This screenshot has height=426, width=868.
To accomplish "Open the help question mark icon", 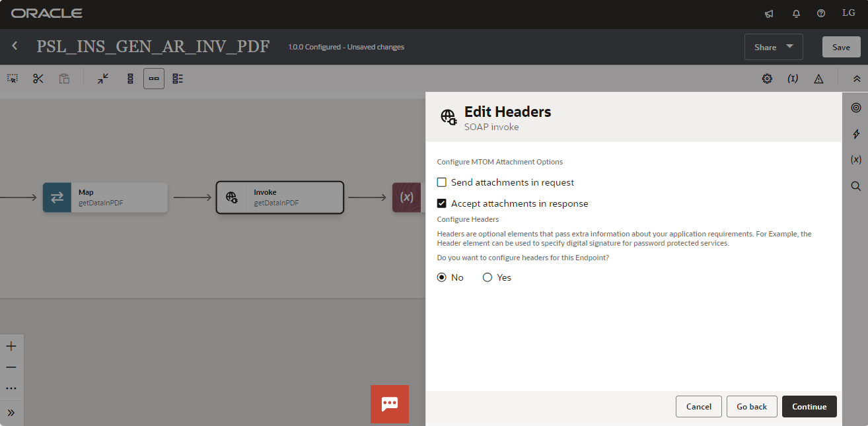I will pyautogui.click(x=821, y=14).
